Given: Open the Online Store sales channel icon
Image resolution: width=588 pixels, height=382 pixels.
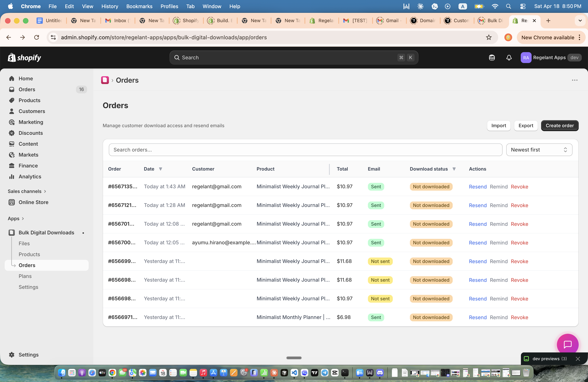Looking at the screenshot, I should point(12,202).
